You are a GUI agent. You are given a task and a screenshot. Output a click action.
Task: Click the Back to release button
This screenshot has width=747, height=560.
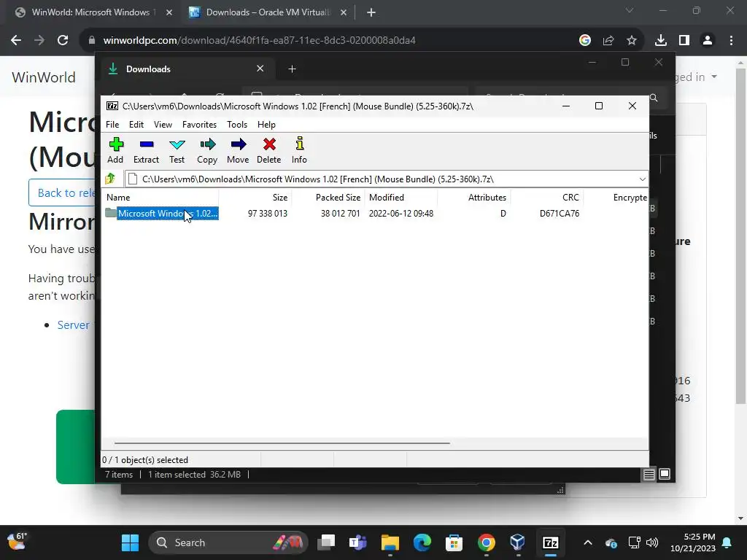pyautogui.click(x=62, y=192)
